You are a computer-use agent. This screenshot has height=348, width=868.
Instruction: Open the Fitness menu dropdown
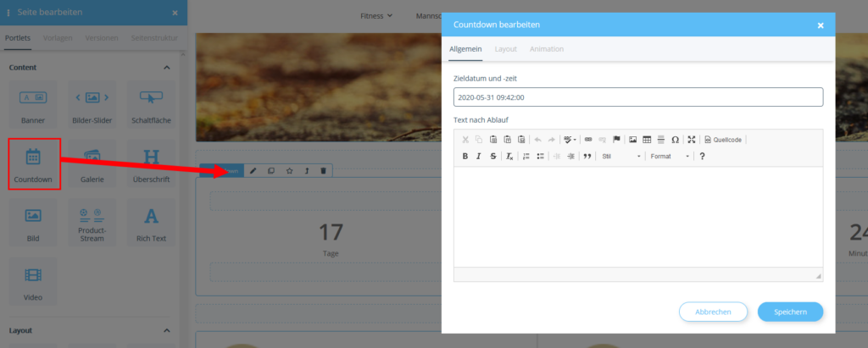click(x=376, y=15)
